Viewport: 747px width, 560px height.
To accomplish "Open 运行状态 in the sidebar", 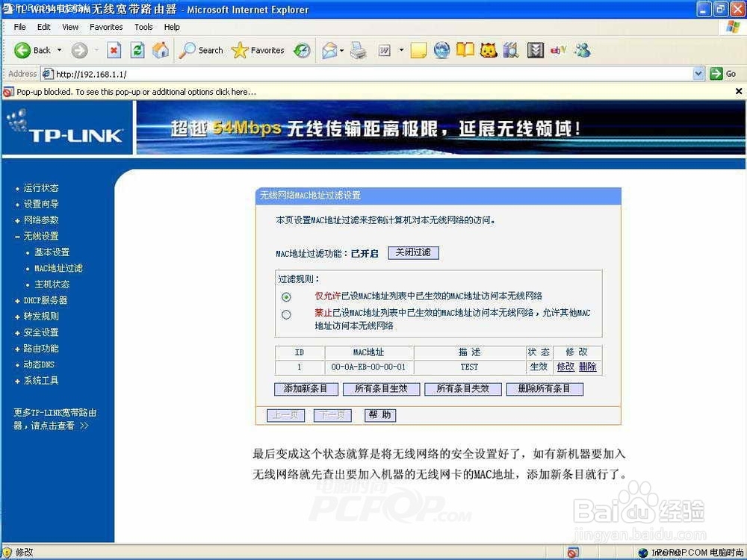I will coord(41,188).
